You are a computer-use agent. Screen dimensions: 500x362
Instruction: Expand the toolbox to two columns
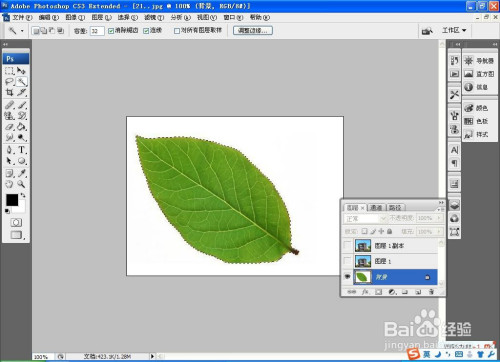[5, 44]
